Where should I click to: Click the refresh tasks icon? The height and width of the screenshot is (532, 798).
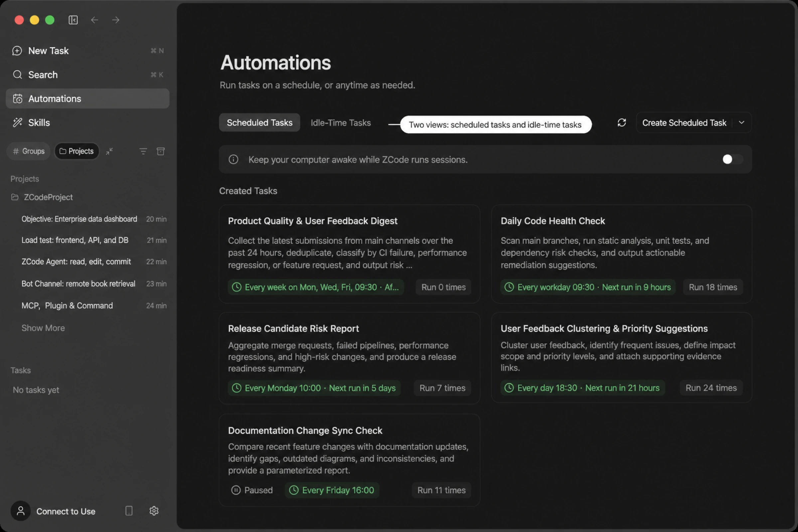621,122
